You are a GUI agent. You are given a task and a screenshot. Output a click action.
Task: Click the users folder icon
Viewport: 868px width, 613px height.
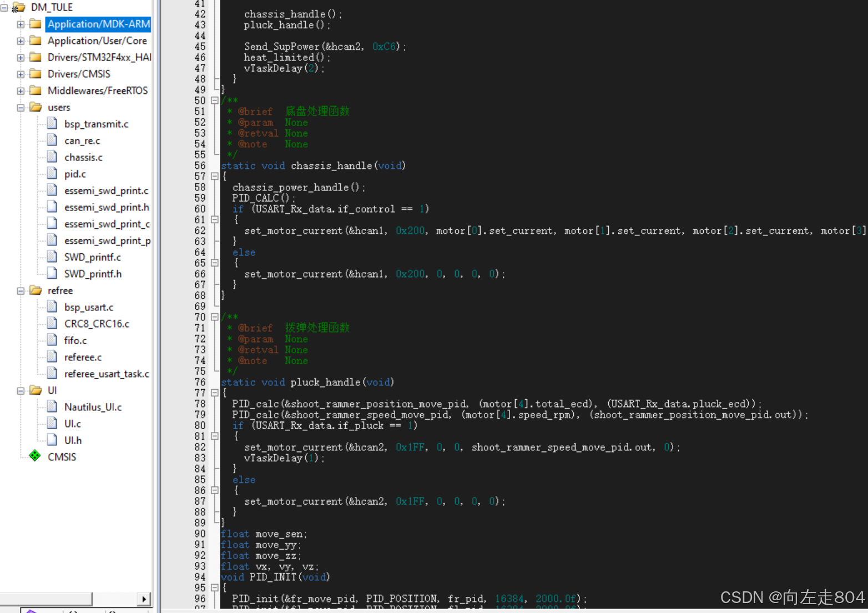pyautogui.click(x=36, y=107)
